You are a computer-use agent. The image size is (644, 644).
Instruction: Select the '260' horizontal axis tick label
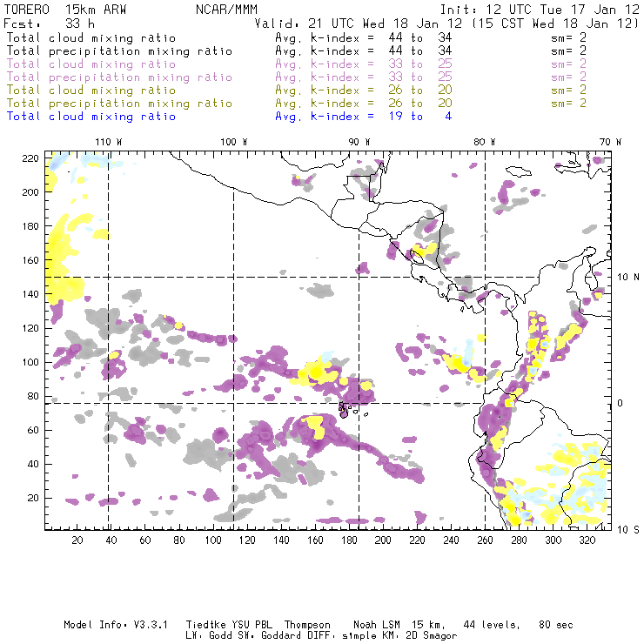pyautogui.click(x=485, y=540)
